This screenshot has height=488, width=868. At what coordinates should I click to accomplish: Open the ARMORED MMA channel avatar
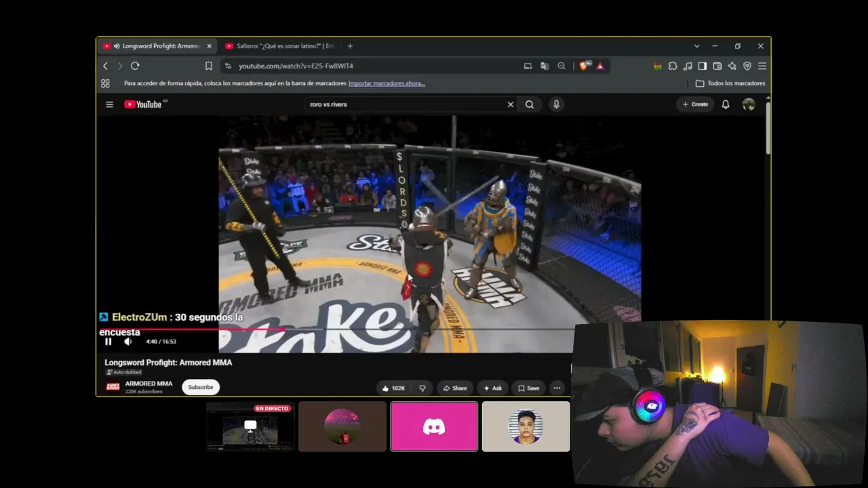click(x=113, y=387)
